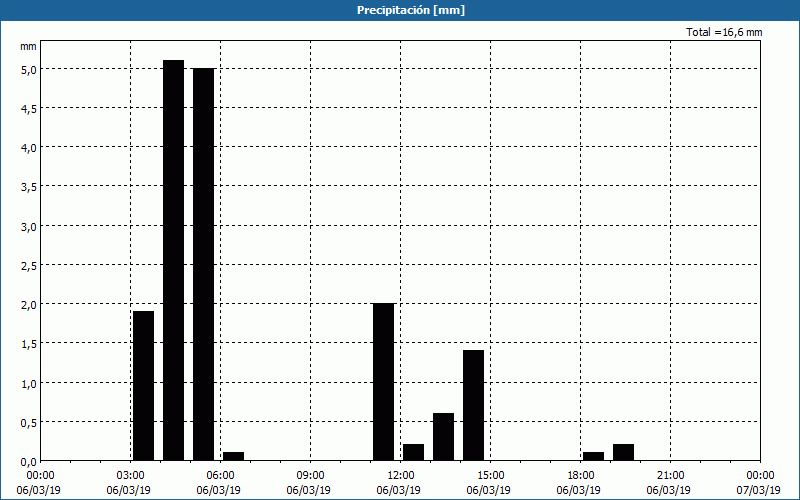The image size is (800, 500).
Task: Click the tiny bar just after 18:00
Action: 593,456
